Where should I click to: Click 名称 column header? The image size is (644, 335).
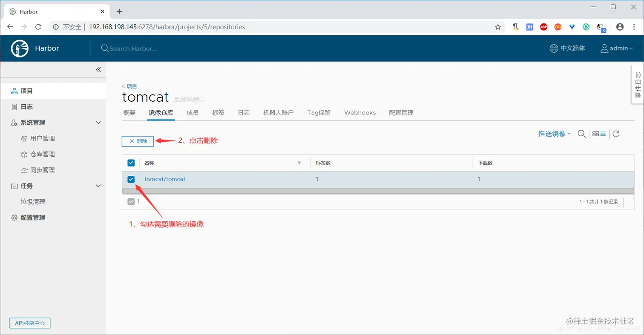click(x=149, y=163)
